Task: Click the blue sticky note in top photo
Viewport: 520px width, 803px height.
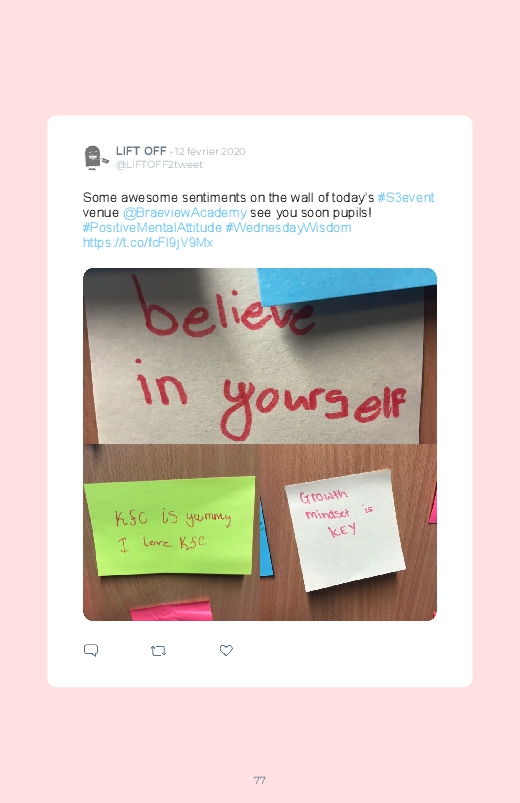Action: [347, 284]
